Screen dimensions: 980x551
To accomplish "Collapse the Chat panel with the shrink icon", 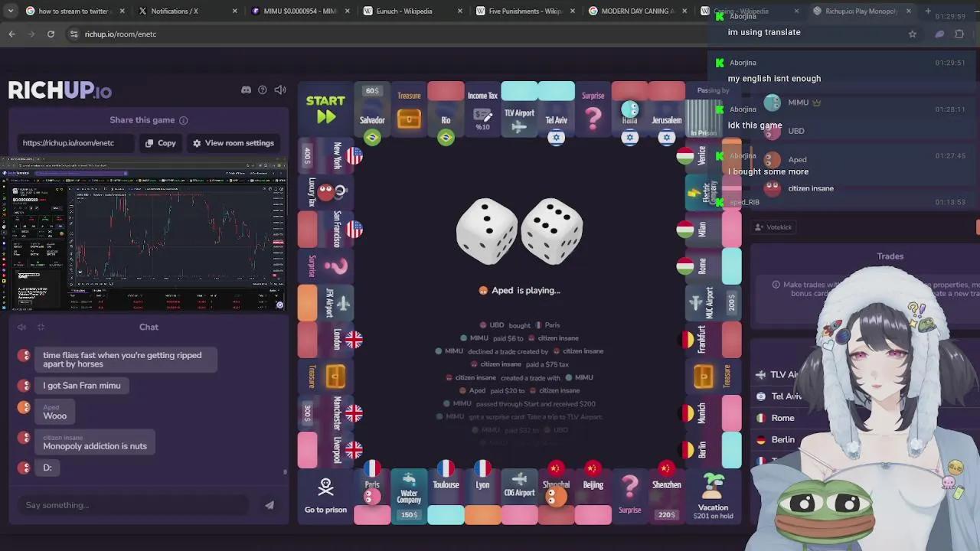I will click(41, 328).
